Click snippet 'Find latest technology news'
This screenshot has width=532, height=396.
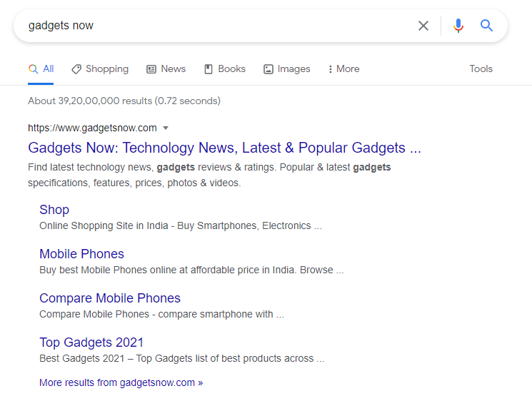209,175
